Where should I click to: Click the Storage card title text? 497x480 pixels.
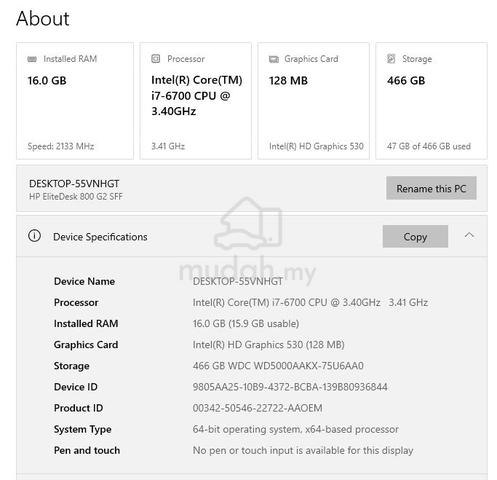(417, 59)
